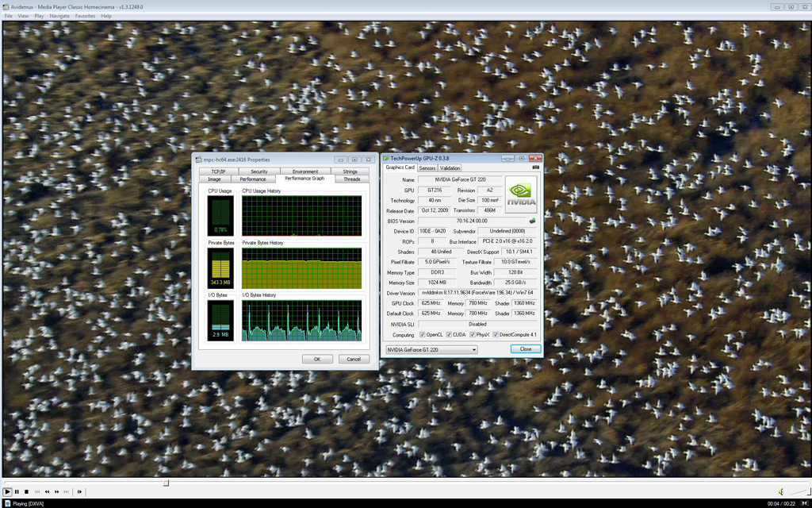Click the frame-step button

tap(79, 492)
